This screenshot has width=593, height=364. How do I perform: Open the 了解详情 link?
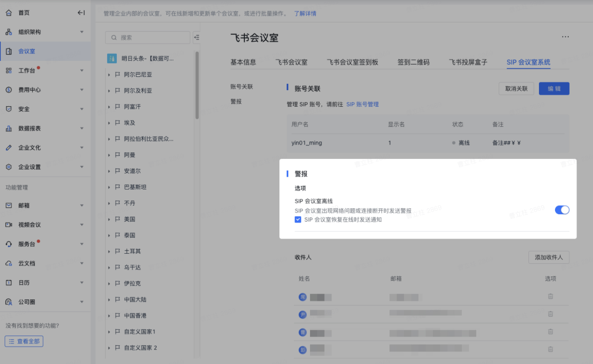coord(305,13)
